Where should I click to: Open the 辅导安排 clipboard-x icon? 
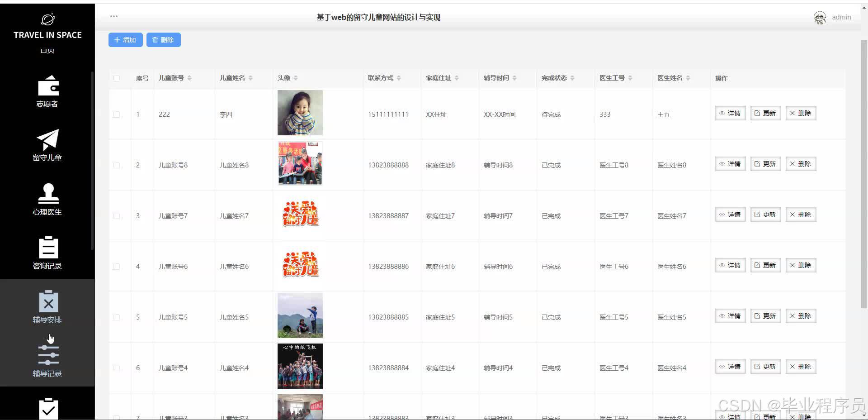coord(48,301)
